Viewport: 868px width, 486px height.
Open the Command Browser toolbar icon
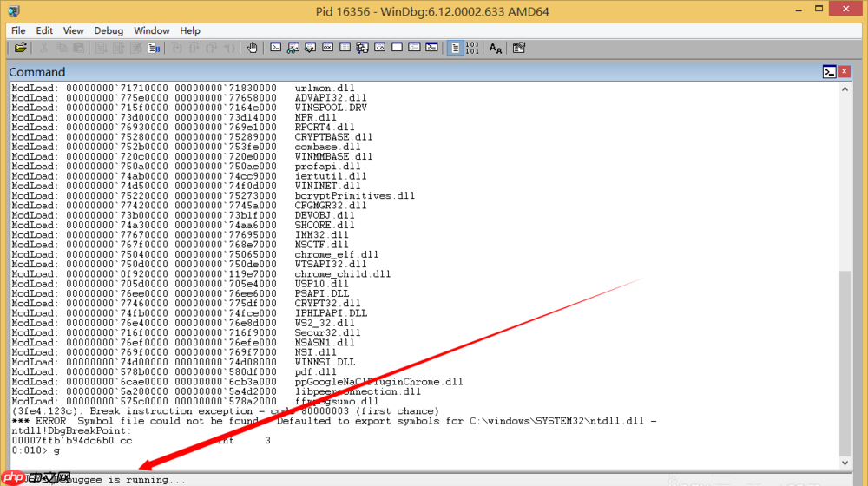click(431, 48)
